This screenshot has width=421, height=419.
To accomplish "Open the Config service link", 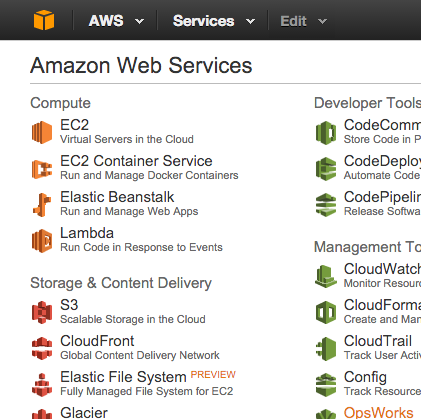I will 365,377.
